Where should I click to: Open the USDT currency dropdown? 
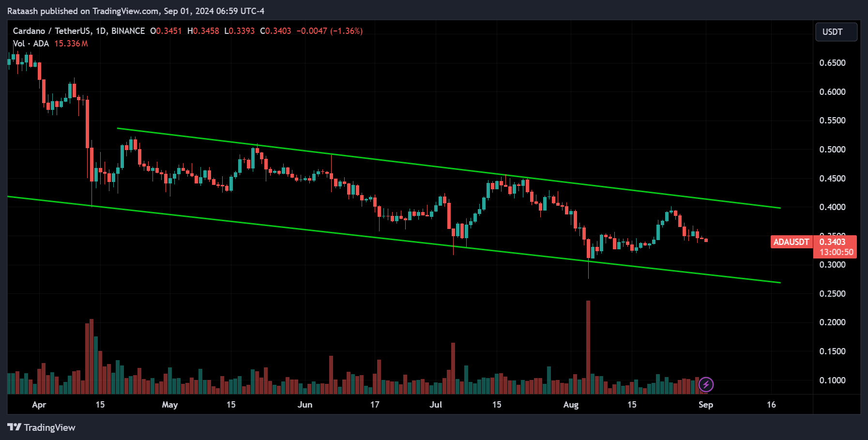point(836,32)
